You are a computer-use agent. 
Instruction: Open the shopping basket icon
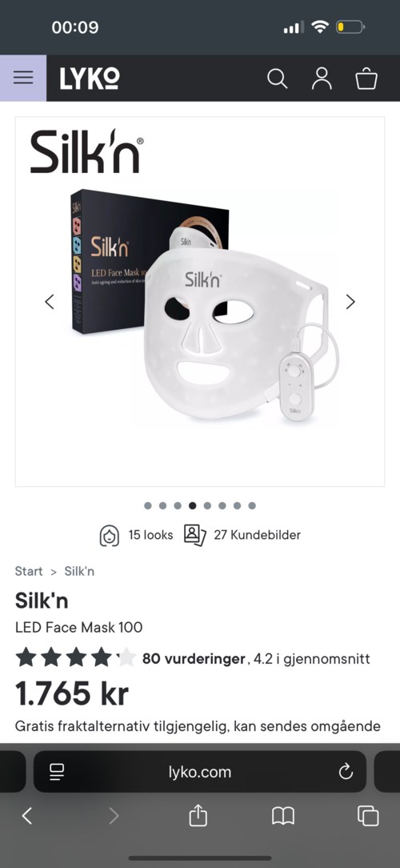(366, 78)
